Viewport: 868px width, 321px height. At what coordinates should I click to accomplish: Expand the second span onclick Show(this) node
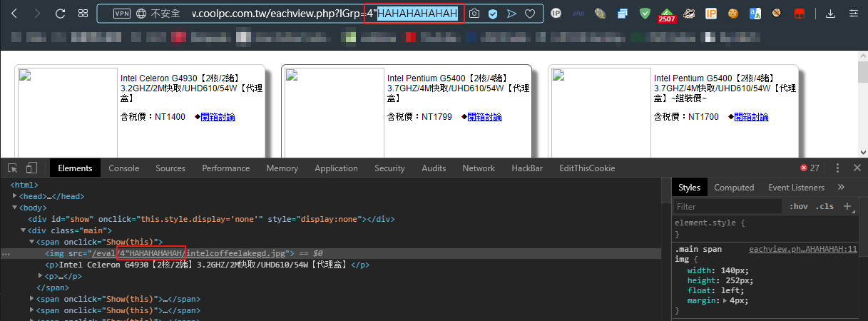31,299
